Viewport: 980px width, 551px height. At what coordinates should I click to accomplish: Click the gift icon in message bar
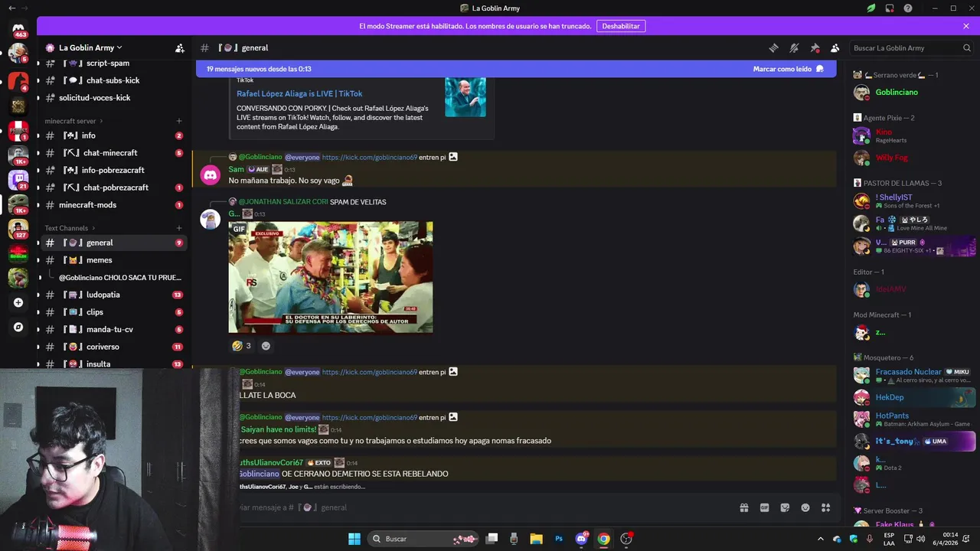[x=743, y=507]
